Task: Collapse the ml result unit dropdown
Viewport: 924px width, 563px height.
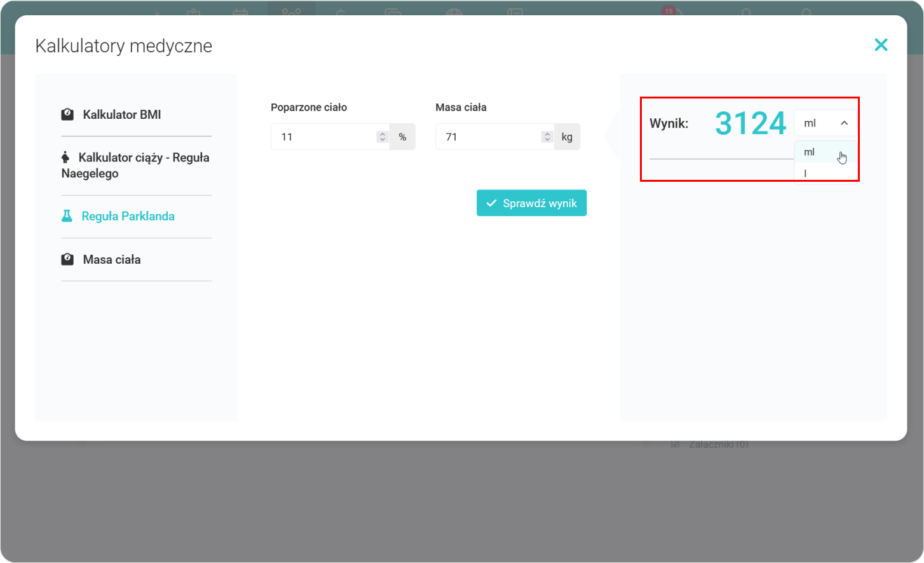Action: pyautogui.click(x=825, y=123)
